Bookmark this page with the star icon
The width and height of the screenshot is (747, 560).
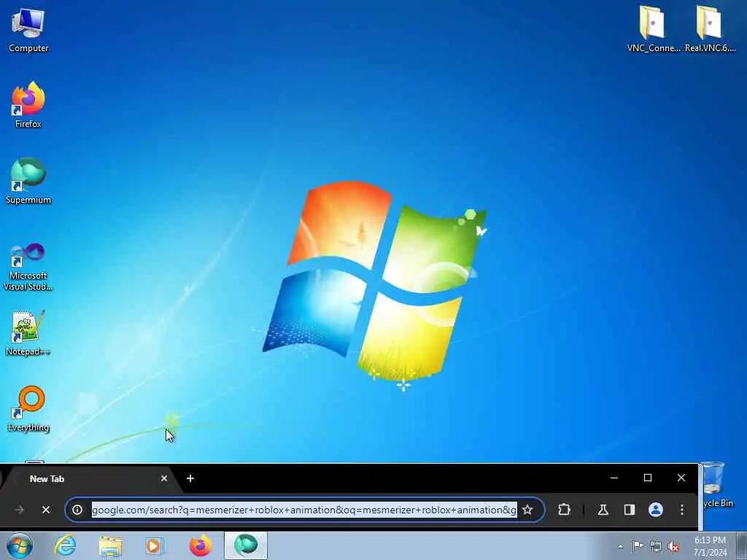point(527,510)
